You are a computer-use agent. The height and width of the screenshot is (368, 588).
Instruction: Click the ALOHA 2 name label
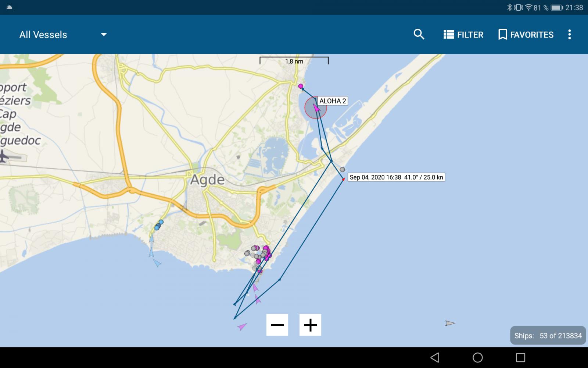(x=333, y=101)
